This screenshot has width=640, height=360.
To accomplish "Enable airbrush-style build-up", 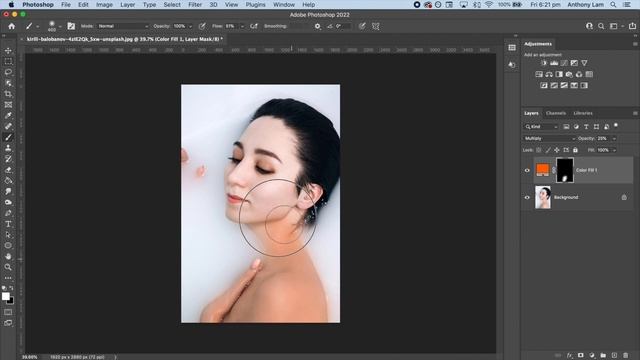I will click(x=253, y=26).
